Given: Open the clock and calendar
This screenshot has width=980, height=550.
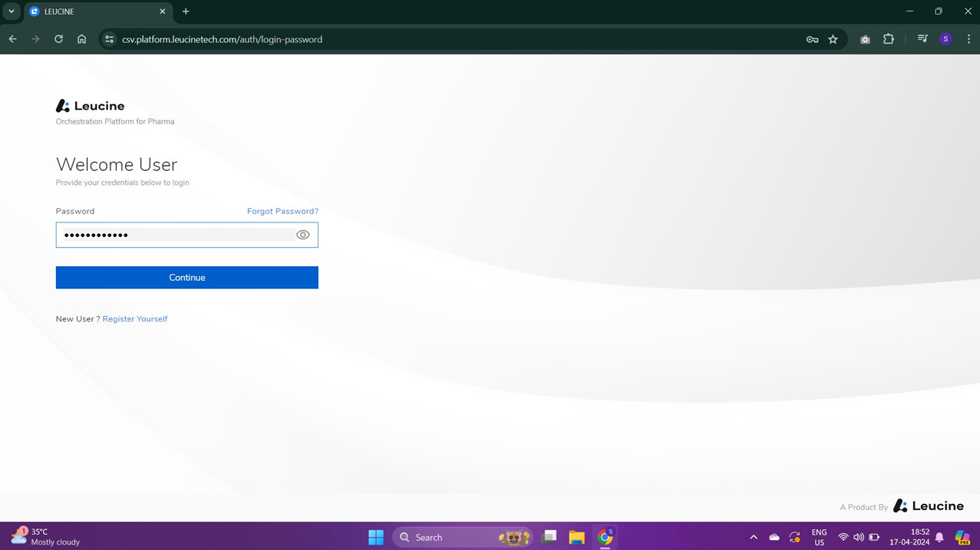Looking at the screenshot, I should pos(909,537).
